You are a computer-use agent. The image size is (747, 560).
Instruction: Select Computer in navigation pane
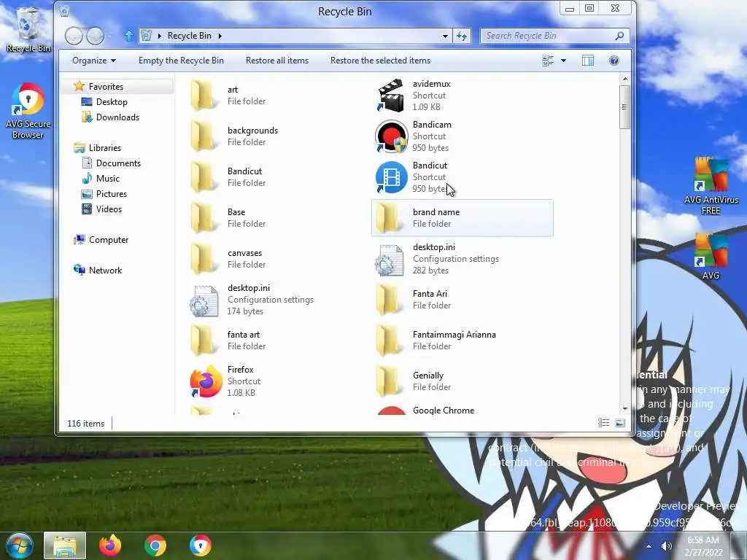[x=108, y=239]
